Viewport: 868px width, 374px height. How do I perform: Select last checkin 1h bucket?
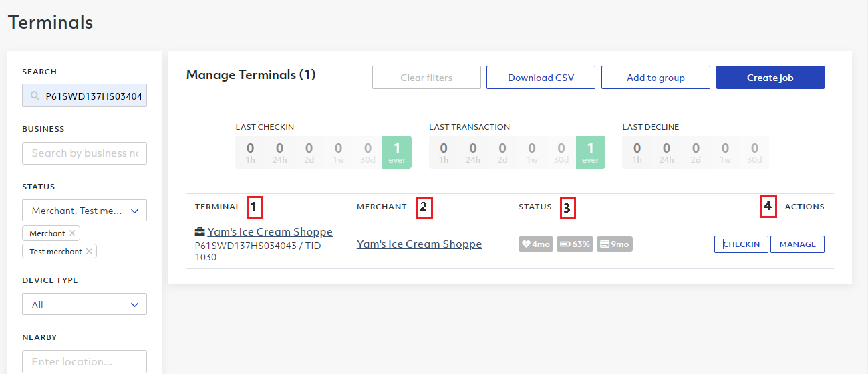coord(250,152)
